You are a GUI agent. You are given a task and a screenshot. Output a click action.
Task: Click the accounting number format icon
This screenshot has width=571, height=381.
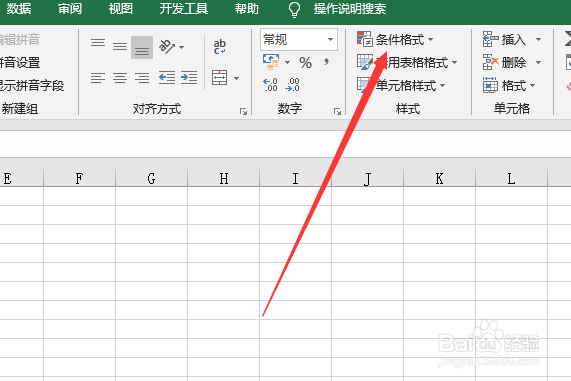pyautogui.click(x=271, y=62)
